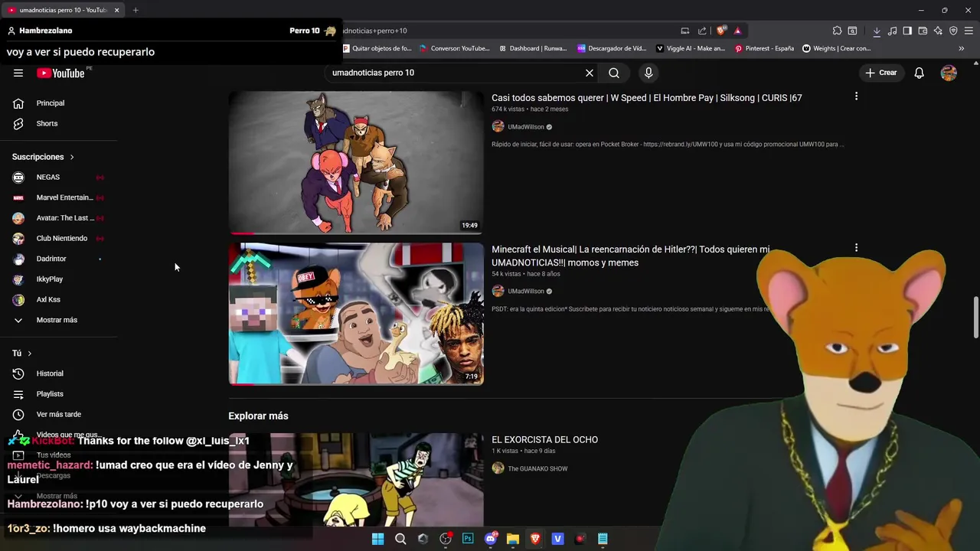980x551 pixels.
Task: Open UMadWillson channel under Casi todos video
Action: tap(526, 127)
